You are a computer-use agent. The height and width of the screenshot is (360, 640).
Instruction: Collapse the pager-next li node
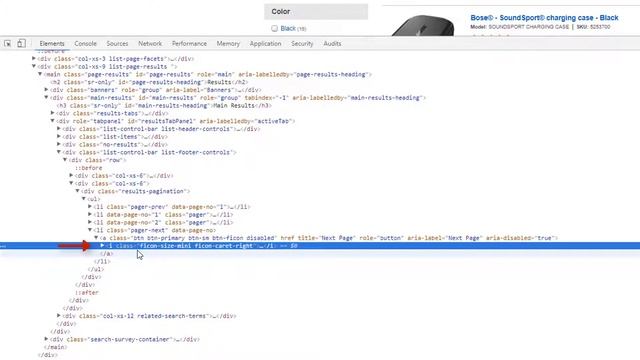coord(90,230)
